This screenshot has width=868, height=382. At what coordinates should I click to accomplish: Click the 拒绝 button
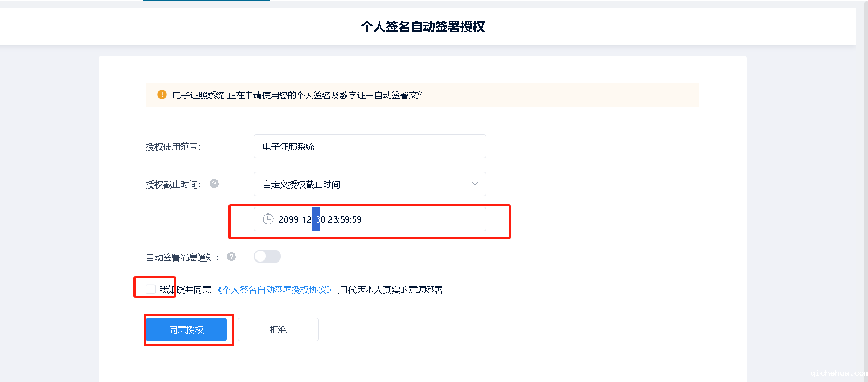tap(278, 330)
